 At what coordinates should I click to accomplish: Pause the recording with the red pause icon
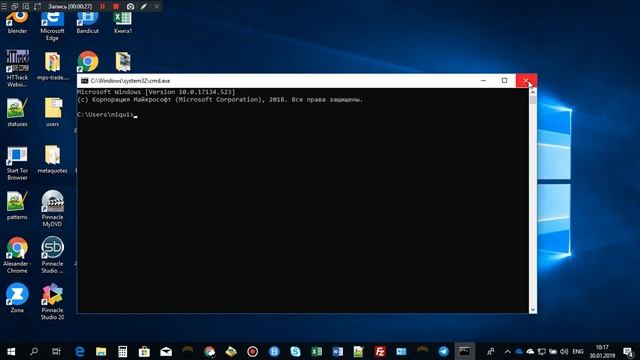pos(102,7)
